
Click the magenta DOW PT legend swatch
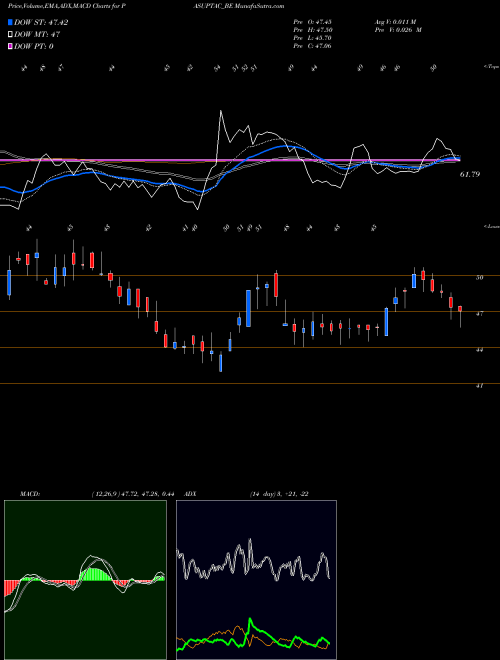pyautogui.click(x=10, y=46)
